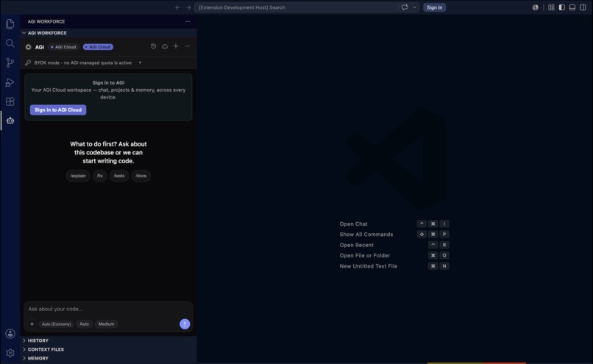This screenshot has height=364, width=593.
Task: Select the dark AGI Cloud pill
Action: point(63,47)
